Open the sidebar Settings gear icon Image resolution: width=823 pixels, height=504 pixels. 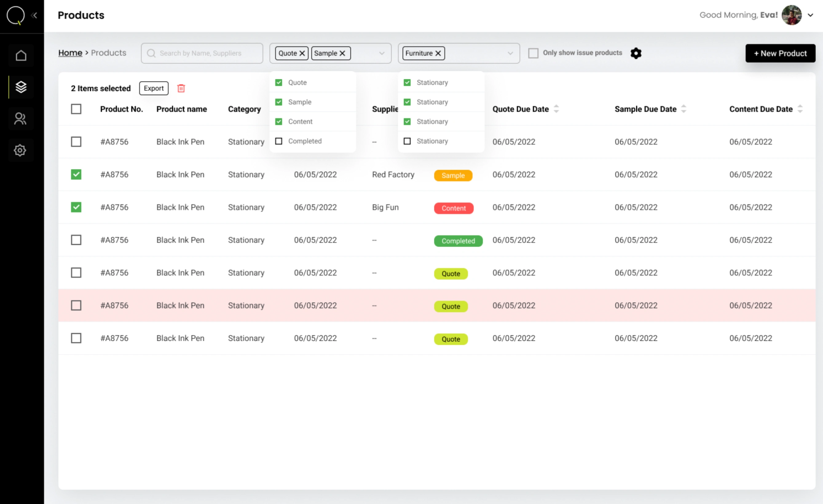20,150
